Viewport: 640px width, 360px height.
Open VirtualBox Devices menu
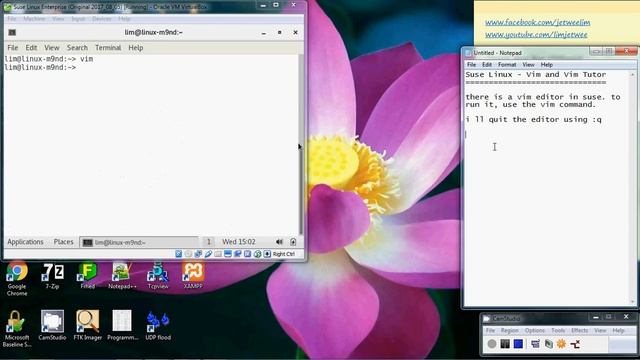coord(101,19)
